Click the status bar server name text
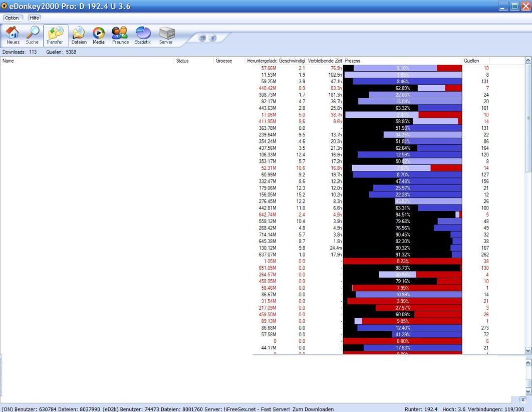The width and height of the screenshot is (532, 412). (x=257, y=409)
